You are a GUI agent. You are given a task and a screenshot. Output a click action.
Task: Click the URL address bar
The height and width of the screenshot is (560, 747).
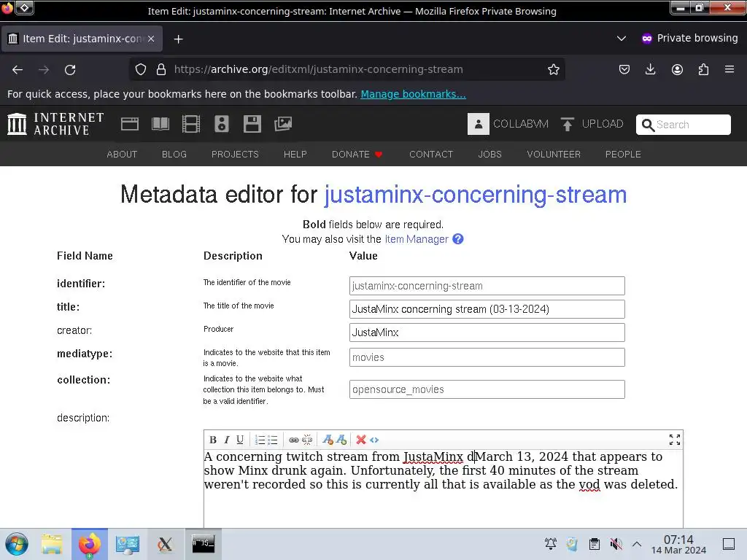(x=348, y=69)
